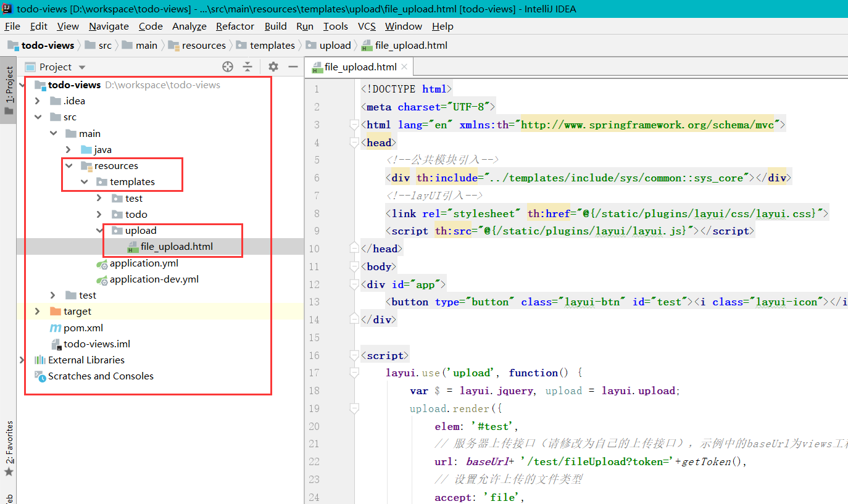Collapse the main folder arrow
Screen dimensions: 848x504
point(54,133)
